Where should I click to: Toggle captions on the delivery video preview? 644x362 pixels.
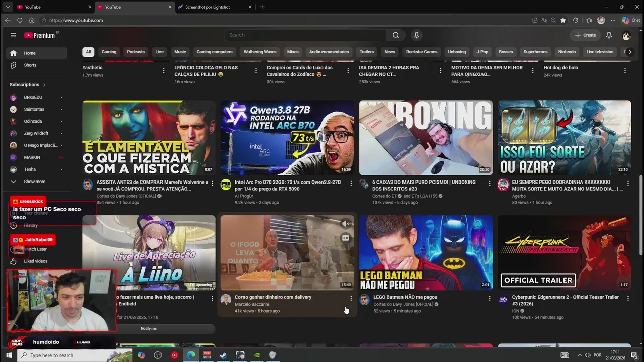(x=346, y=238)
